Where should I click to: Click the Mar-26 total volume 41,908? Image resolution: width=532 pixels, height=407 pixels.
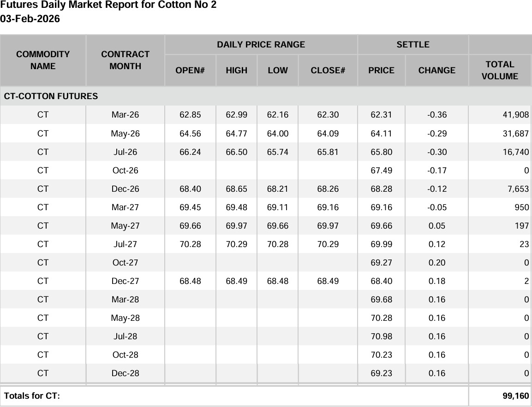515,115
